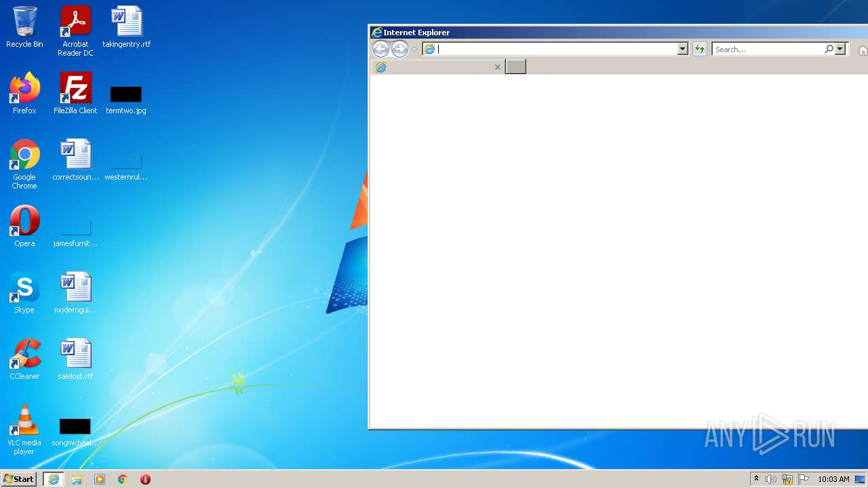
Task: Open the Action Center flag icon
Action: [x=804, y=479]
